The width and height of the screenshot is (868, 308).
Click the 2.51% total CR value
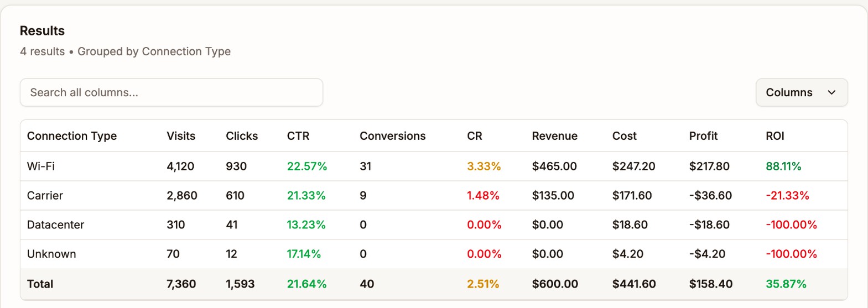(483, 284)
